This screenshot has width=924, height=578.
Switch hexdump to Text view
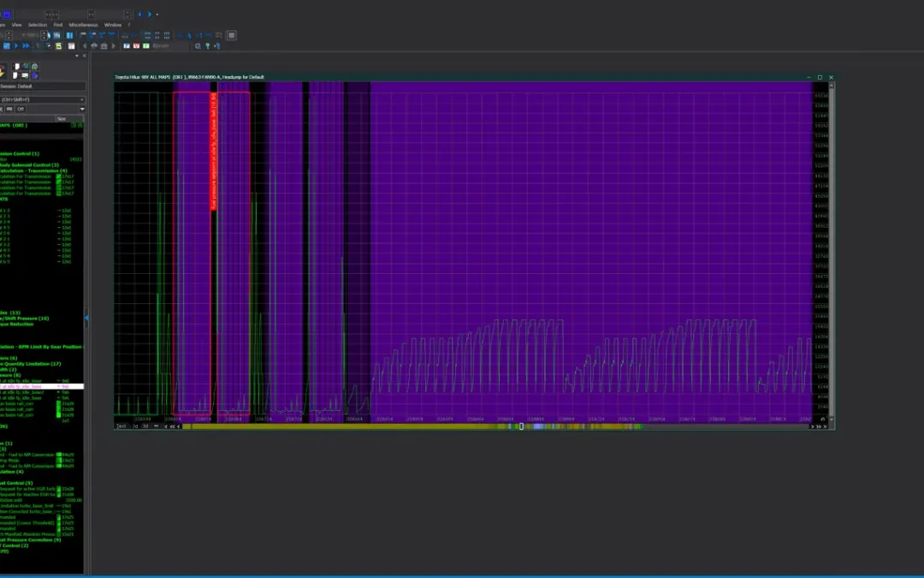(121, 426)
